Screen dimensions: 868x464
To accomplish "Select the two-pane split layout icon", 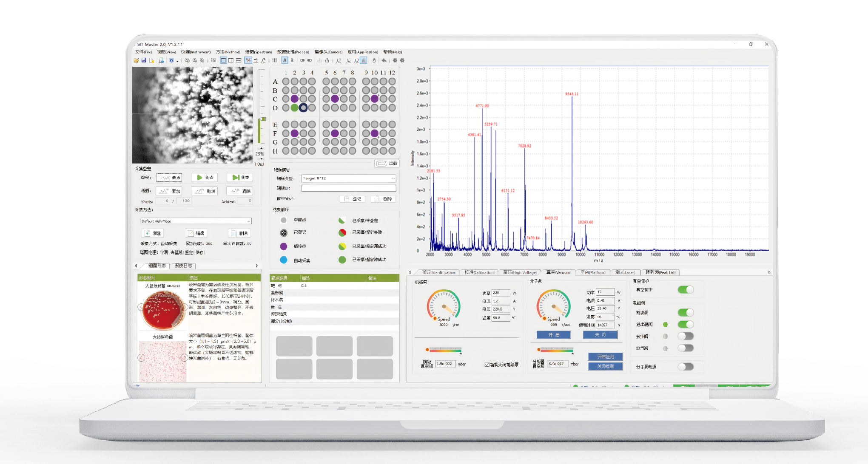I will pyautogui.click(x=231, y=60).
